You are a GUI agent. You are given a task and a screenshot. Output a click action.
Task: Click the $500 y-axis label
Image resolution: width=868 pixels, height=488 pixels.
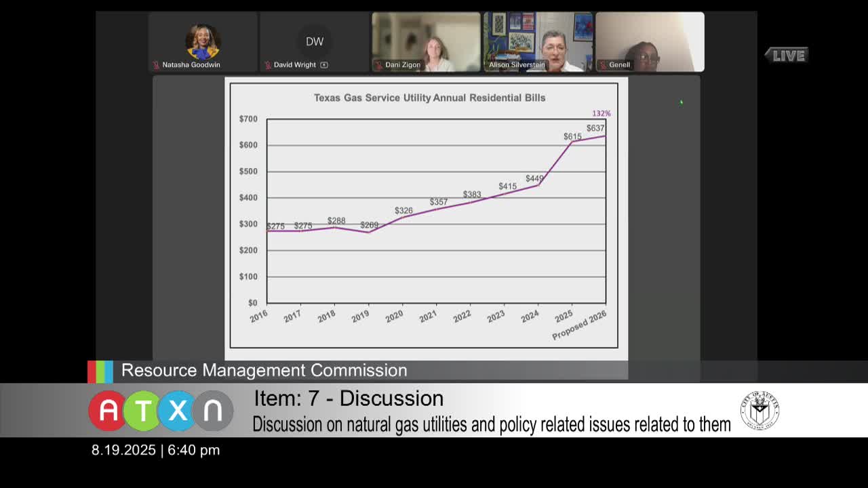pyautogui.click(x=248, y=171)
